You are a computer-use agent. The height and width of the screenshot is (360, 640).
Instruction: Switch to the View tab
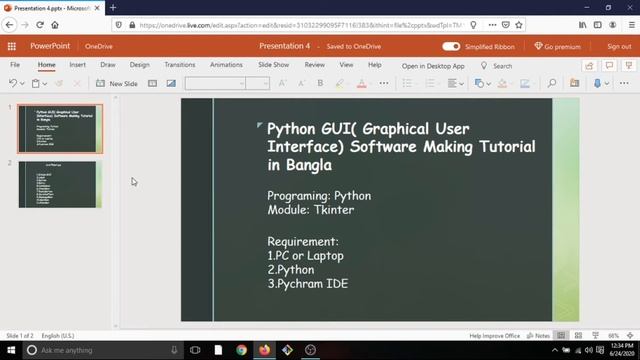[346, 64]
